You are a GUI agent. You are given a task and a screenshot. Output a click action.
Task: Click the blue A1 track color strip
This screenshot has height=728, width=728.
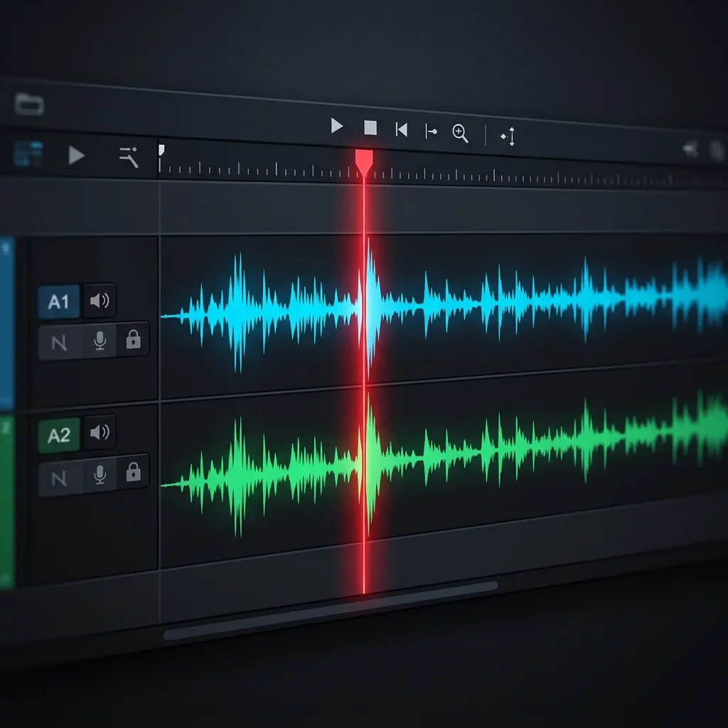(6, 323)
